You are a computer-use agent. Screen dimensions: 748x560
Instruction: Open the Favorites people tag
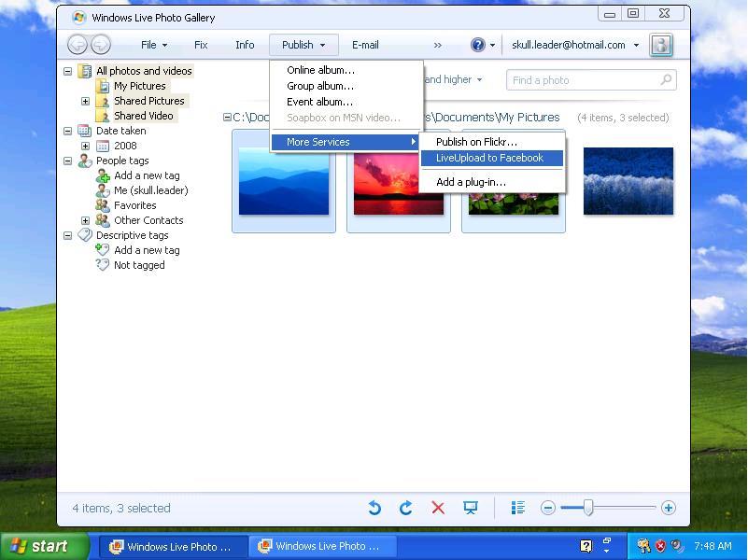point(135,204)
